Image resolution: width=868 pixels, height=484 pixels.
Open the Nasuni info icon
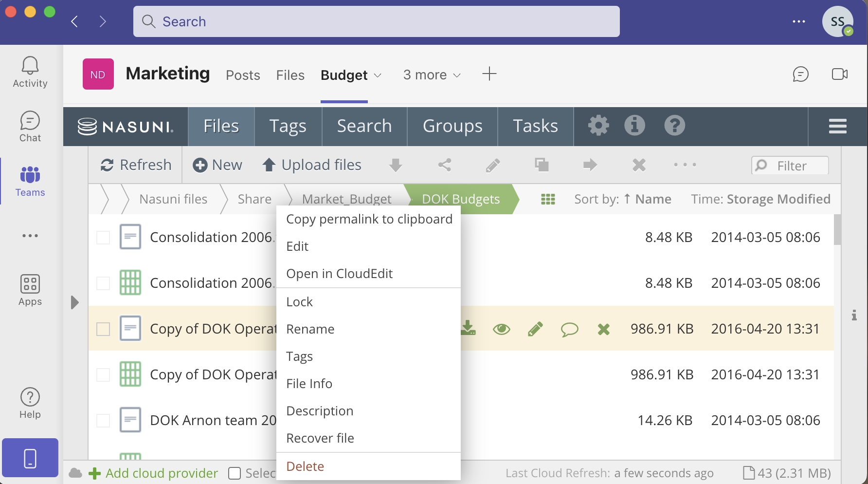point(634,126)
